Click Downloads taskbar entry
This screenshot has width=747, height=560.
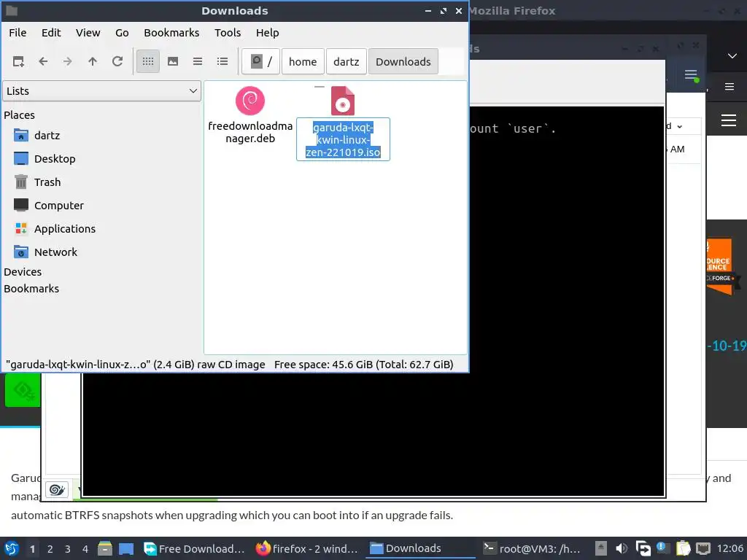(420, 548)
